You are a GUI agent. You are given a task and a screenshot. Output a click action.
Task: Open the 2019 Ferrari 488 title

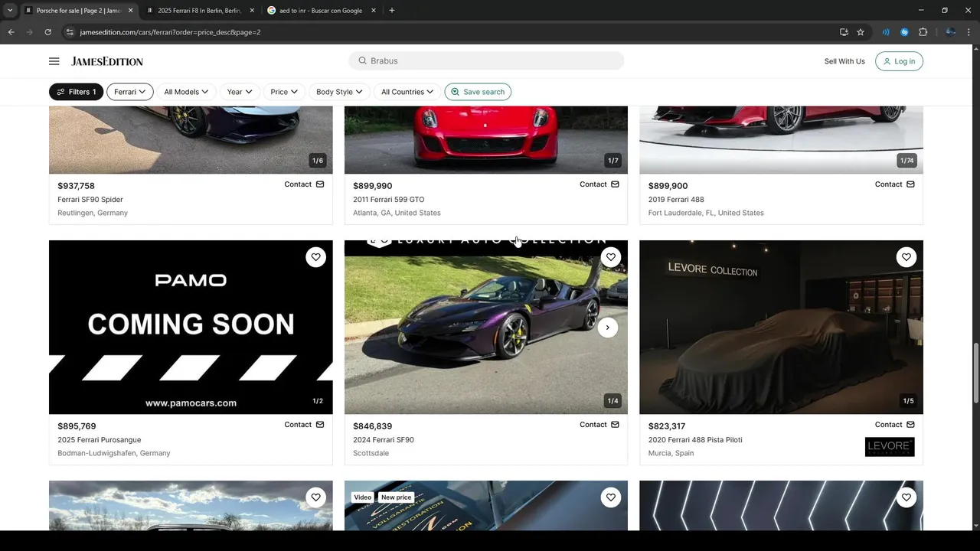point(676,200)
